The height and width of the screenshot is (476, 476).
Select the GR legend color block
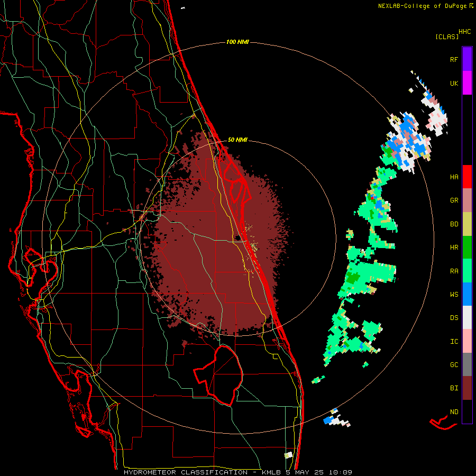click(467, 200)
